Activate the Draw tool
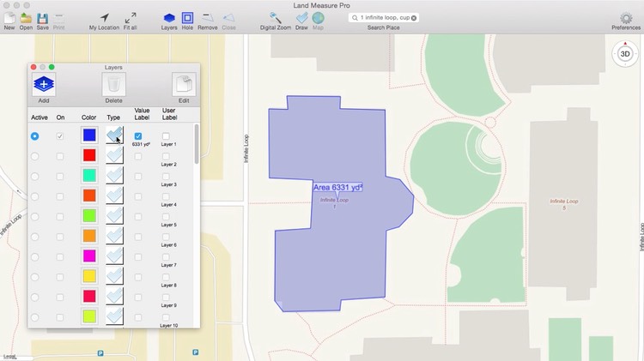 click(301, 17)
